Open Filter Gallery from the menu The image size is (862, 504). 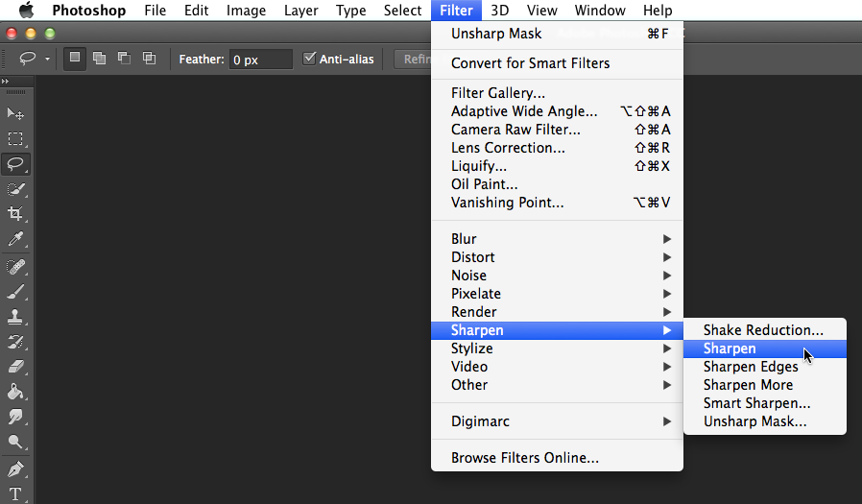tap(497, 93)
